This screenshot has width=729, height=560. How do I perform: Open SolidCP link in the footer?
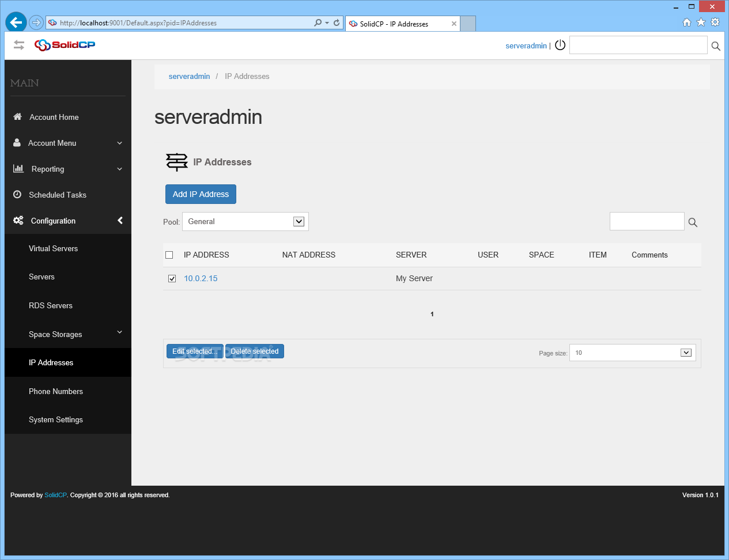pos(55,495)
